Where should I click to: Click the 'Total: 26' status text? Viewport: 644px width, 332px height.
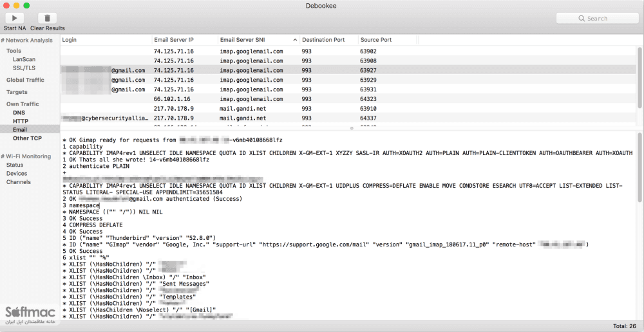(x=625, y=326)
